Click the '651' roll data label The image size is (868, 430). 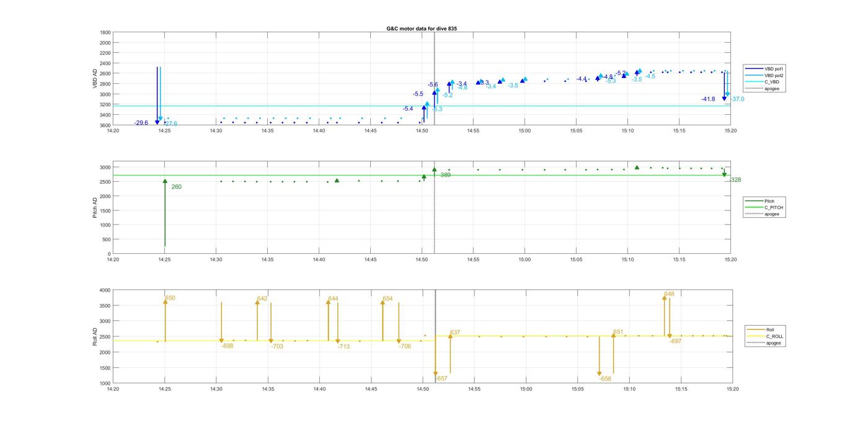pos(618,332)
